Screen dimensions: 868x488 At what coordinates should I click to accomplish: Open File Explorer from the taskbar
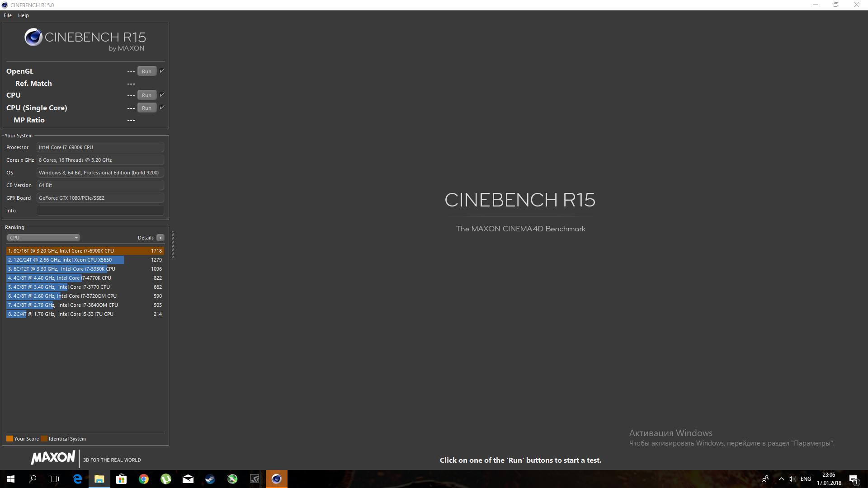point(99,479)
